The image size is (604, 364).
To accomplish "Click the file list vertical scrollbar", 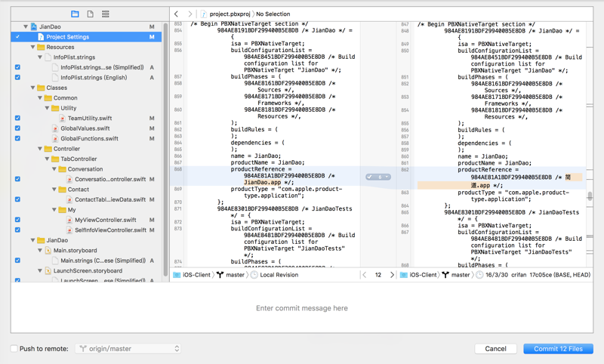I will (x=165, y=148).
